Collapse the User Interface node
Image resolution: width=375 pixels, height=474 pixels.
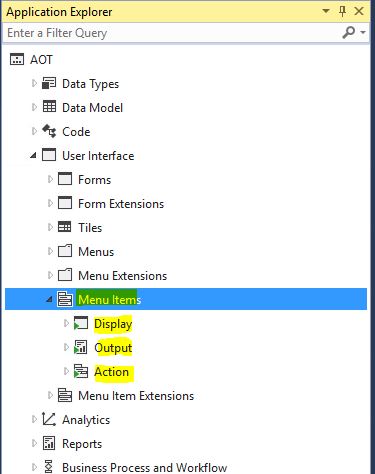click(x=33, y=155)
